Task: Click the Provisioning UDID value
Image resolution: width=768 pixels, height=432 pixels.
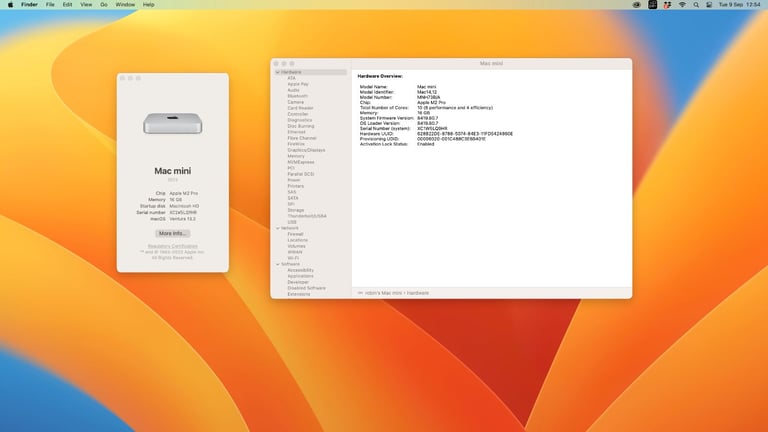Action: [451, 139]
